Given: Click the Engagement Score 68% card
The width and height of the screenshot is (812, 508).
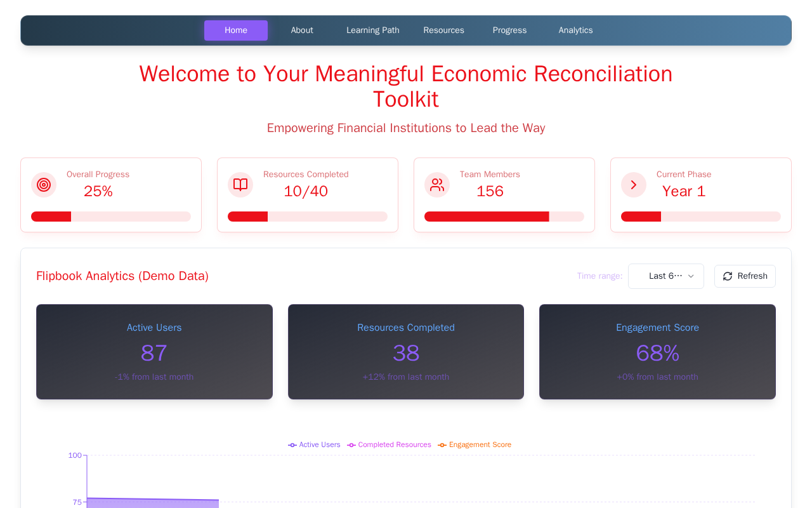Looking at the screenshot, I should point(657,352).
